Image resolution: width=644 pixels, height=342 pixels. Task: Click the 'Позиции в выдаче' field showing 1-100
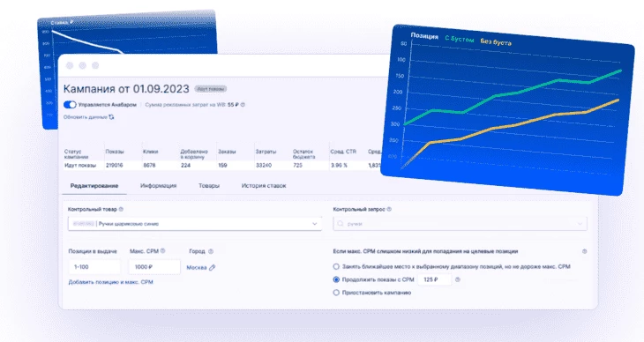tap(94, 267)
